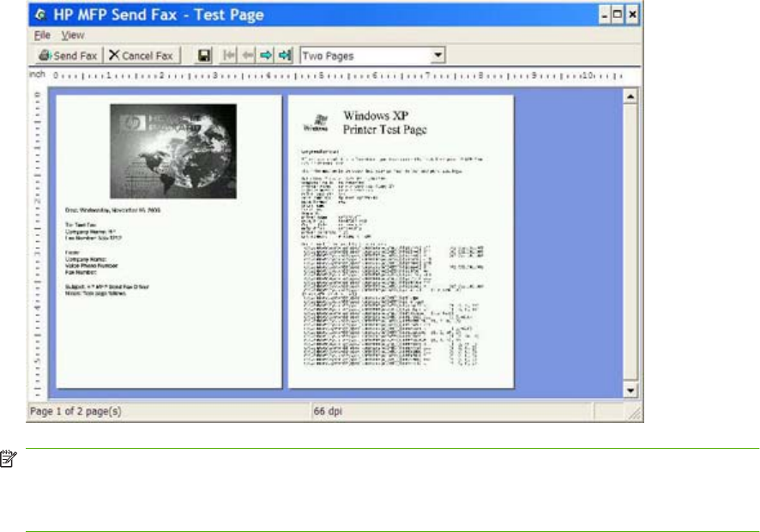Image resolution: width=760 pixels, height=532 pixels.
Task: Advance with the next page arrow icon
Action: click(x=266, y=56)
